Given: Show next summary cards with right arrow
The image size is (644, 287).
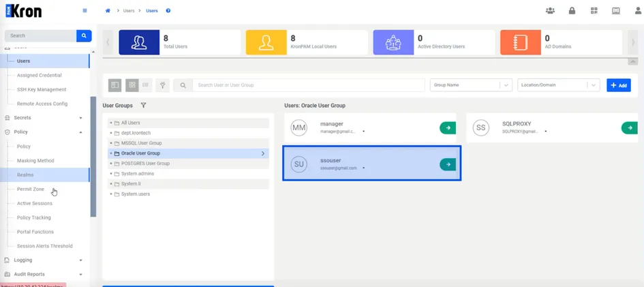Looking at the screenshot, I should [633, 42].
